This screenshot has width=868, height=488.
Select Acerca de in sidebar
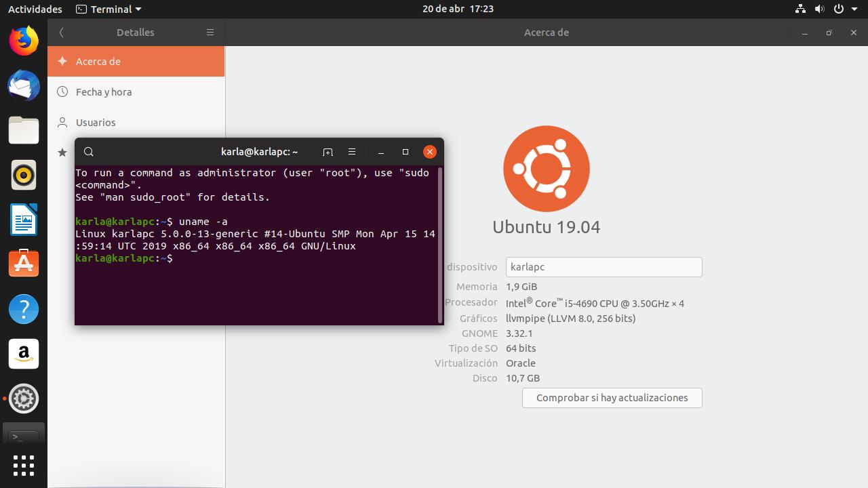pos(136,61)
